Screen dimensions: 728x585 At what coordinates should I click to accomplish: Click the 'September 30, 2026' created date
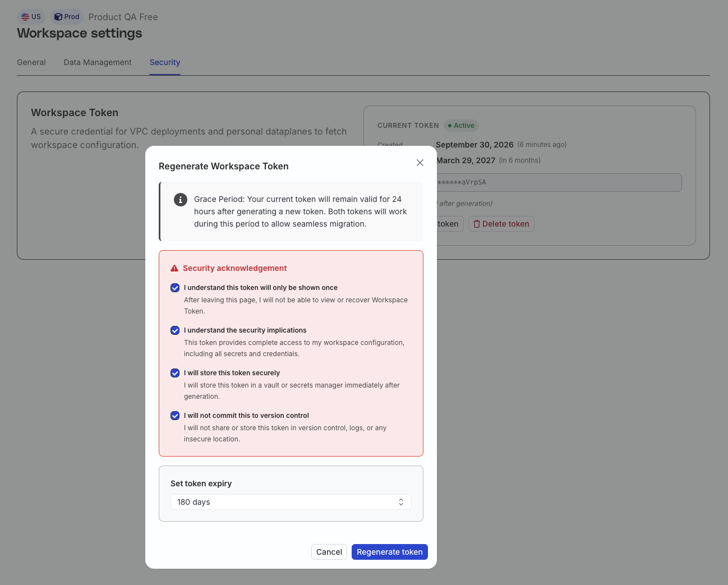click(x=475, y=145)
